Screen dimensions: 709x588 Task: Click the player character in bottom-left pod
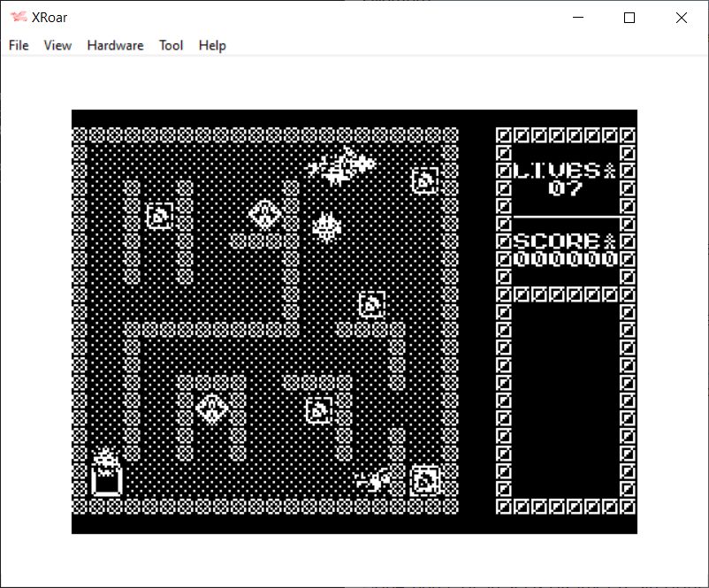[107, 473]
